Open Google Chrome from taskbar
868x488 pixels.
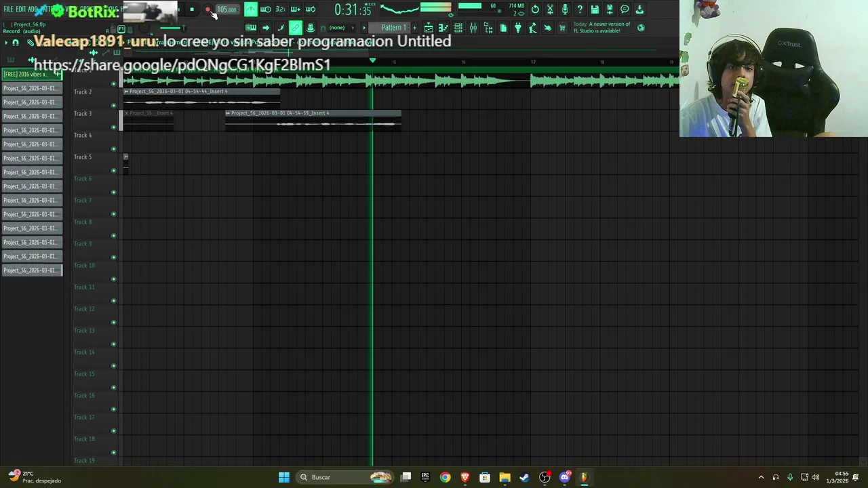tap(445, 477)
